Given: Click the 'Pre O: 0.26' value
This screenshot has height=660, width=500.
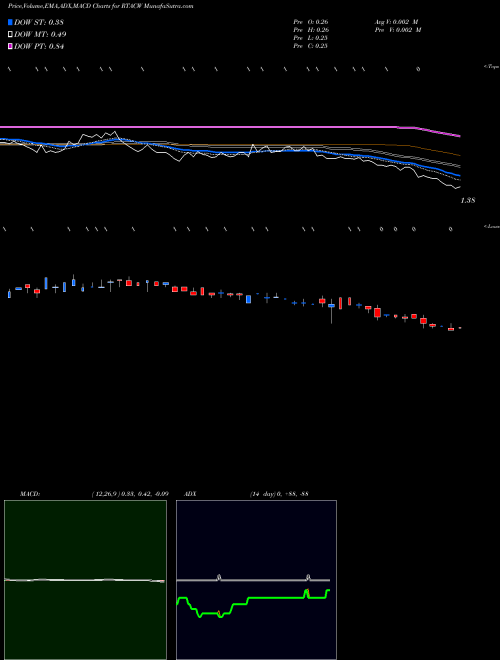Looking at the screenshot, I should 311,22.
